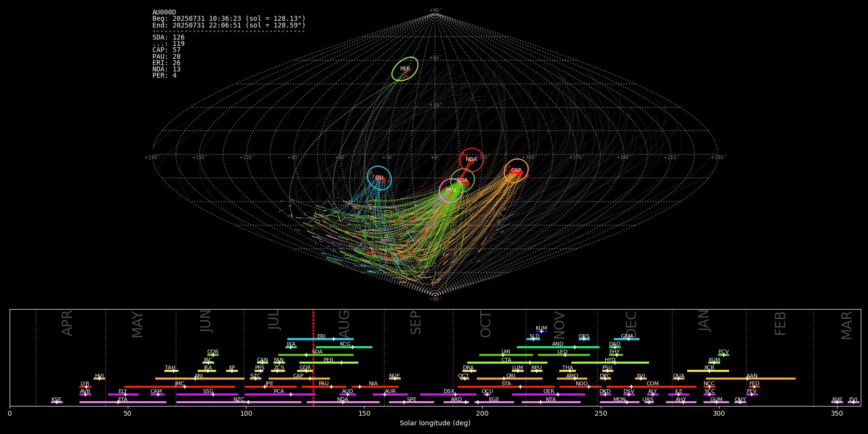Select the LEO shower bar in the timeline
This screenshot has height=434, width=868.
(x=564, y=355)
